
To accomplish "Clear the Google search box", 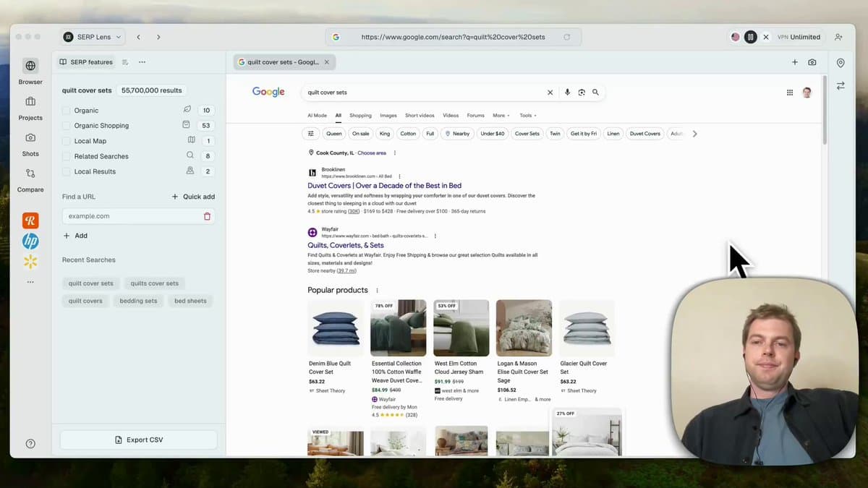I will pyautogui.click(x=550, y=93).
